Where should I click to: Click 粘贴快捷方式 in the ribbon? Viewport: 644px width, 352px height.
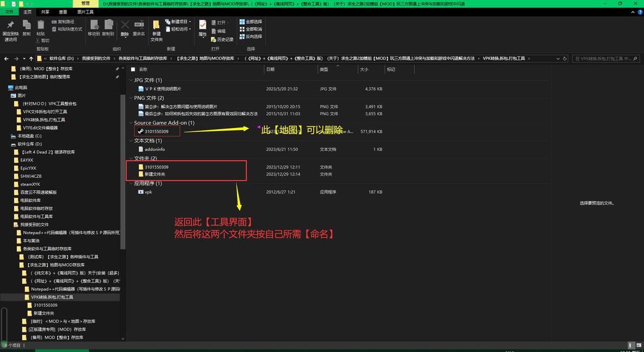point(67,29)
